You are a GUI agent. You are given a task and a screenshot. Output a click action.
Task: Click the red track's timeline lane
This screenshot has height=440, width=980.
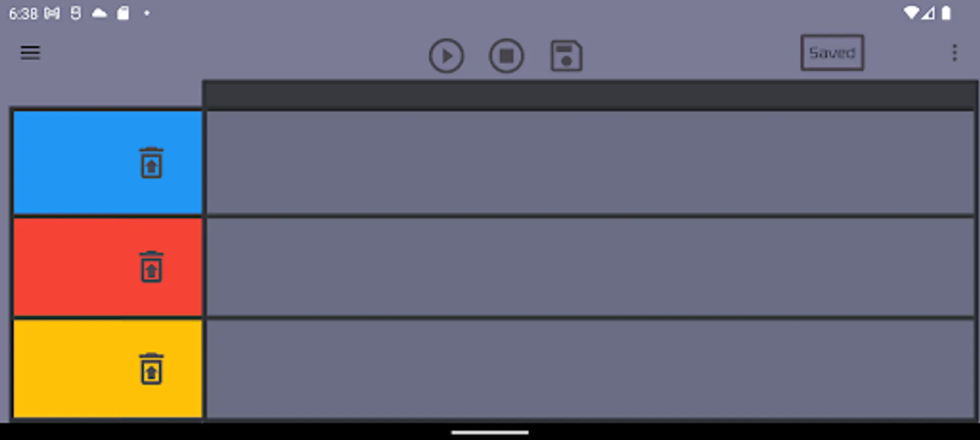(590, 267)
